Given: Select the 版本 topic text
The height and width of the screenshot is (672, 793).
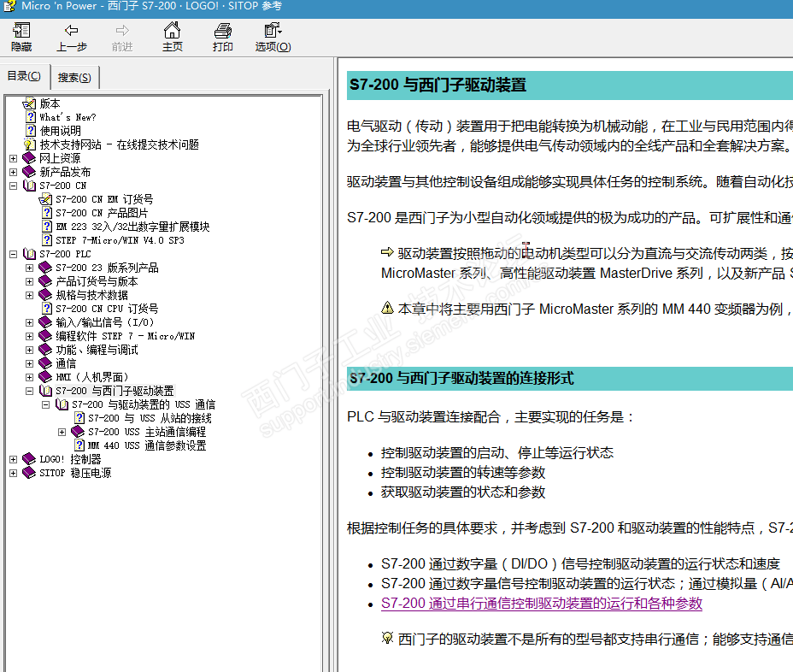Looking at the screenshot, I should (x=50, y=103).
